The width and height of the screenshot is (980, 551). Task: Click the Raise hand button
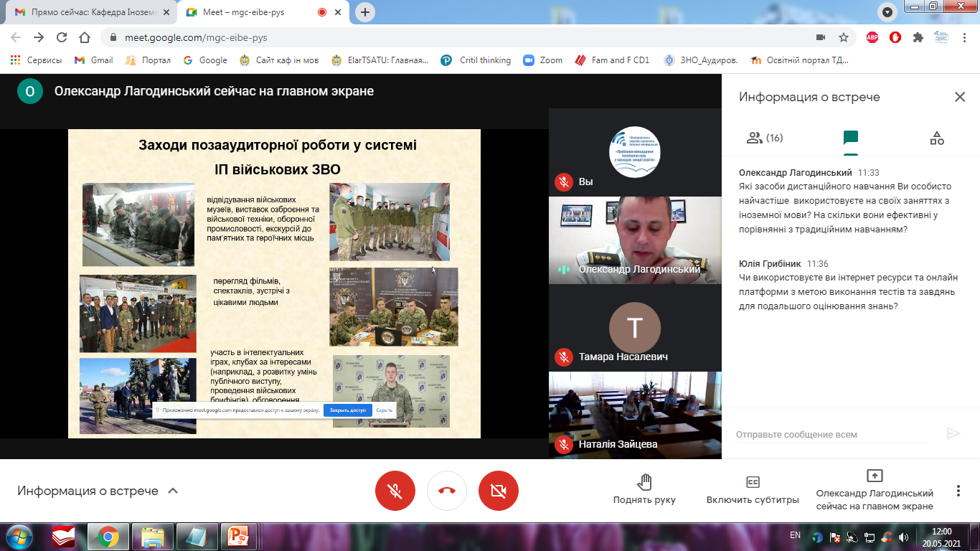coord(644,489)
